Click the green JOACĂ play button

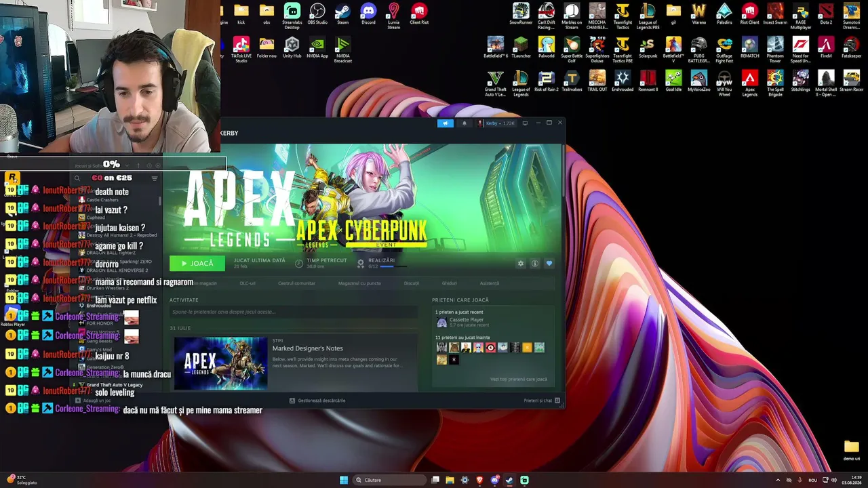tap(197, 264)
